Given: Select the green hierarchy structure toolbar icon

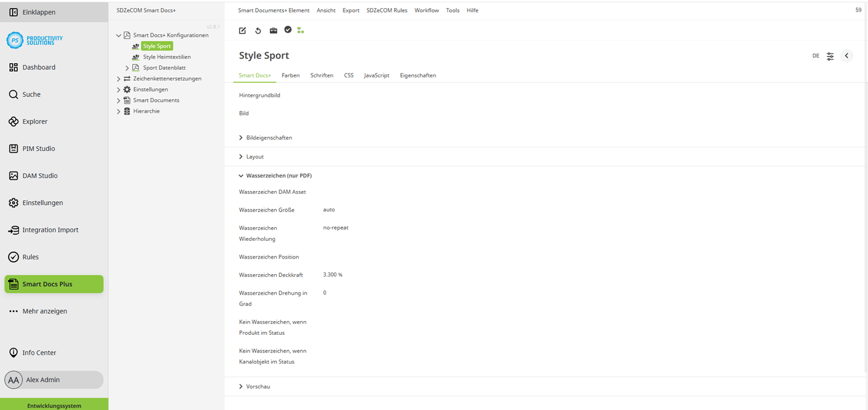Looking at the screenshot, I should tap(301, 30).
